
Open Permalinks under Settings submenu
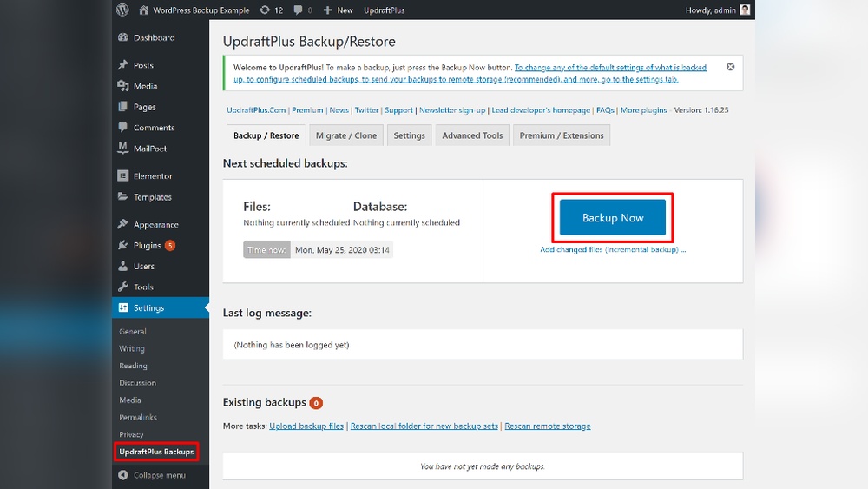click(138, 417)
